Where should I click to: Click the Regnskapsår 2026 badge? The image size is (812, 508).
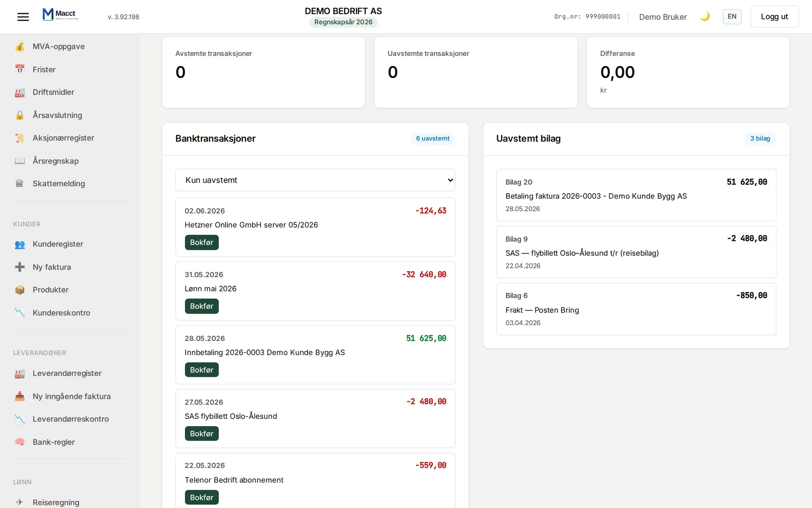(343, 22)
